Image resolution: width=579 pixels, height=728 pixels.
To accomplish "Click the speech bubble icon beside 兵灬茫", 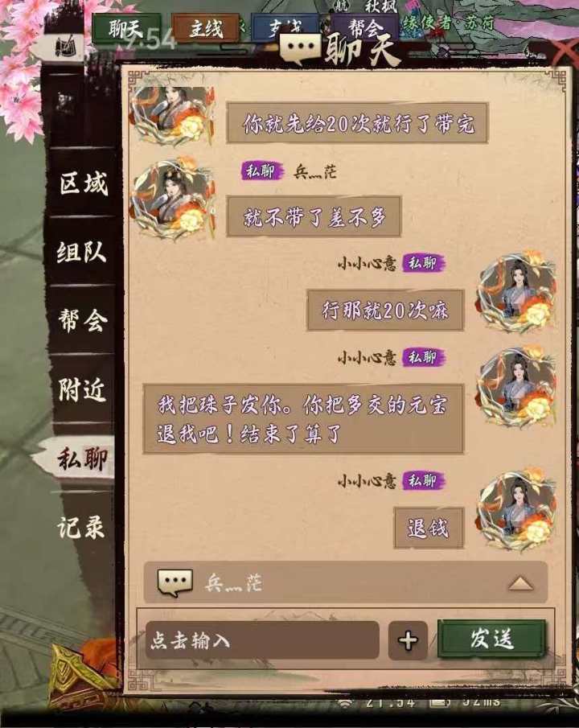I will pyautogui.click(x=175, y=582).
